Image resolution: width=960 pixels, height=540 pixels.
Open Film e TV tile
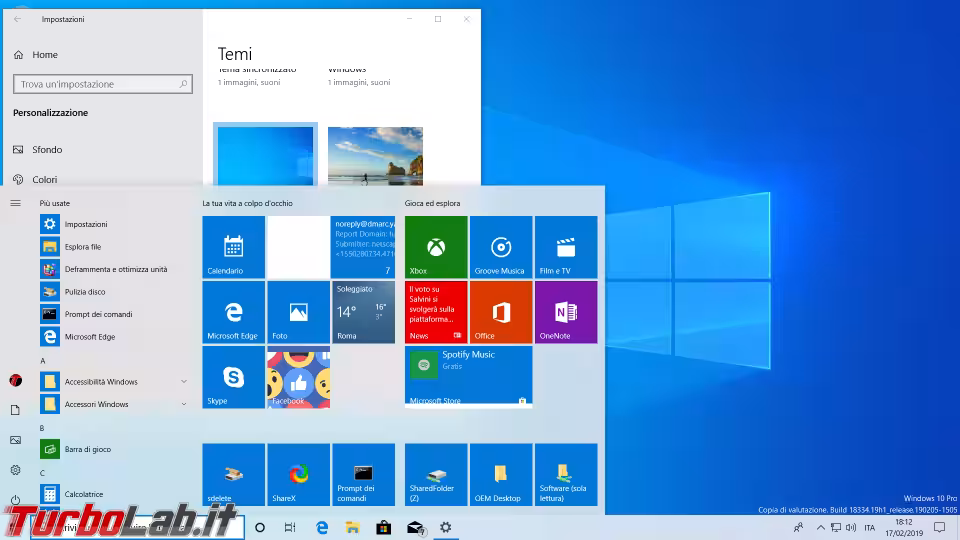[566, 247]
